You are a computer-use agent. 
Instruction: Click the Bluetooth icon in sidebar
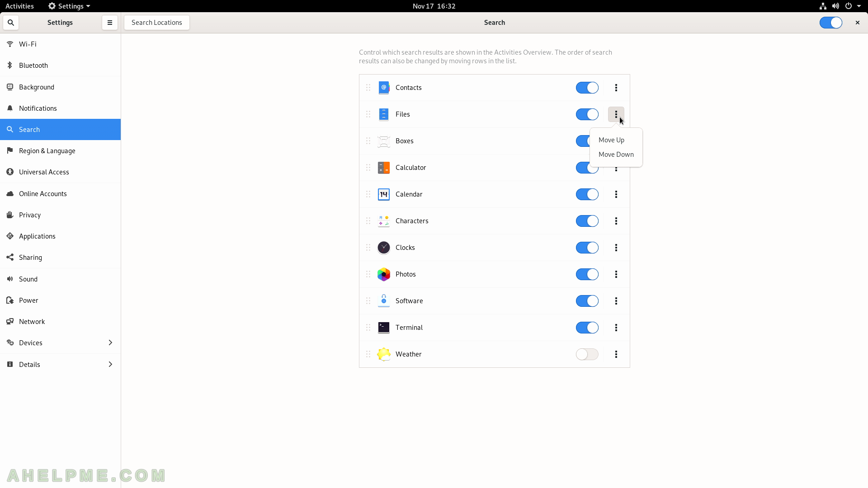[x=10, y=66]
